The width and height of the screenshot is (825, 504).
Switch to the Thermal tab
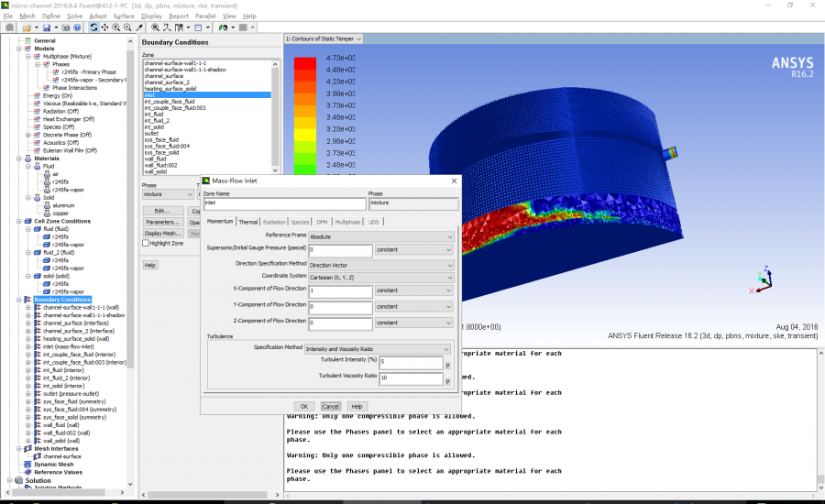coord(248,222)
